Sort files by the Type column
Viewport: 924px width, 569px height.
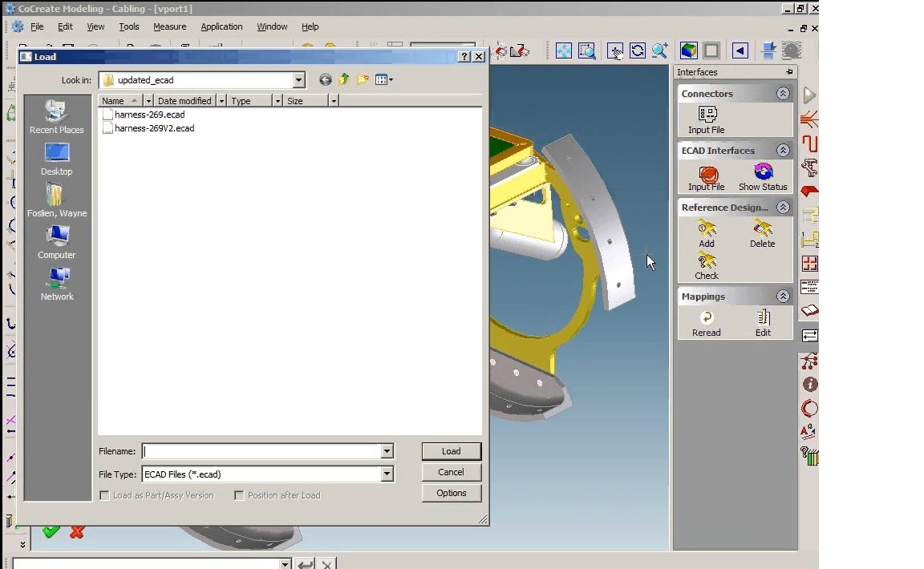coord(250,101)
